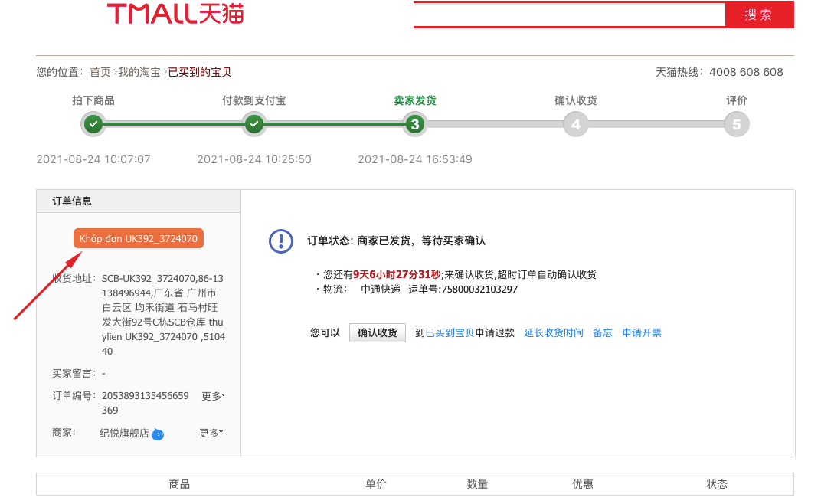Click the 卖家发货 step label
The image size is (821, 504).
(414, 100)
